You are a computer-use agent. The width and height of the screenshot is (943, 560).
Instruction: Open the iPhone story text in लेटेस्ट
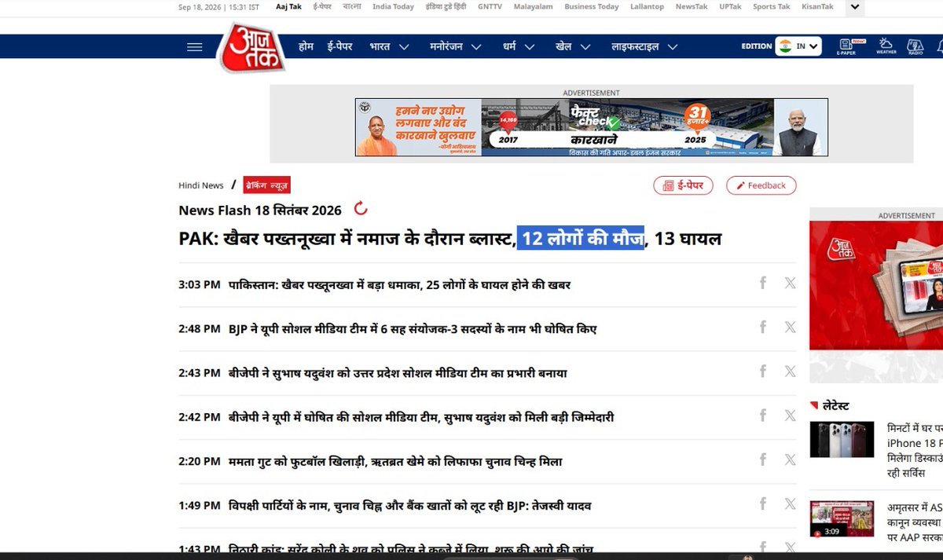pyautogui.click(x=915, y=451)
